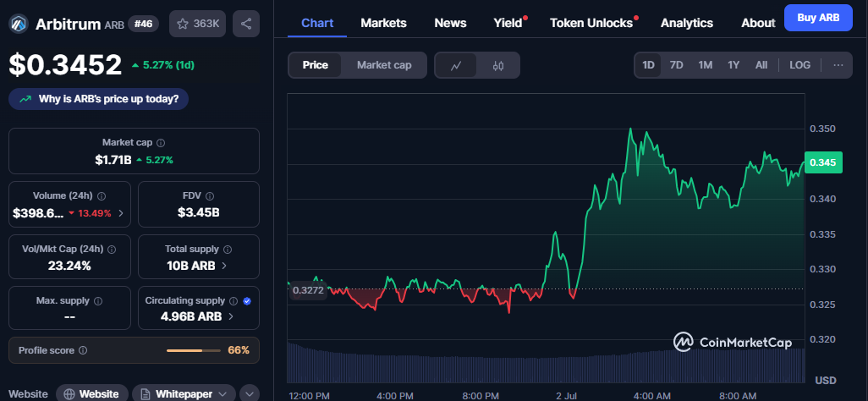The image size is (868, 401).
Task: Open the Analytics tab
Action: pyautogui.click(x=687, y=23)
